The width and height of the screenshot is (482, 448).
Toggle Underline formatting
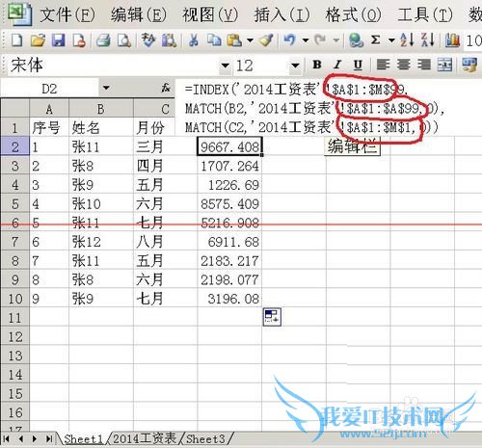(358, 65)
